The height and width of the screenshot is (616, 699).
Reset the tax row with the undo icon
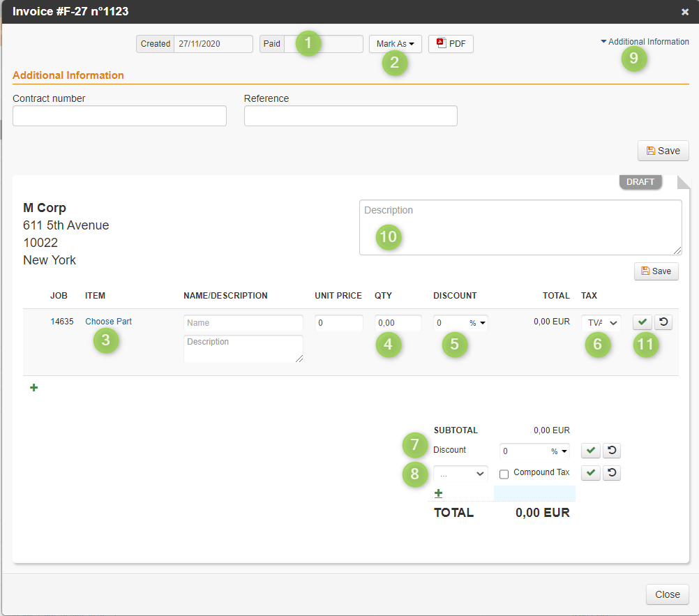[611, 472]
